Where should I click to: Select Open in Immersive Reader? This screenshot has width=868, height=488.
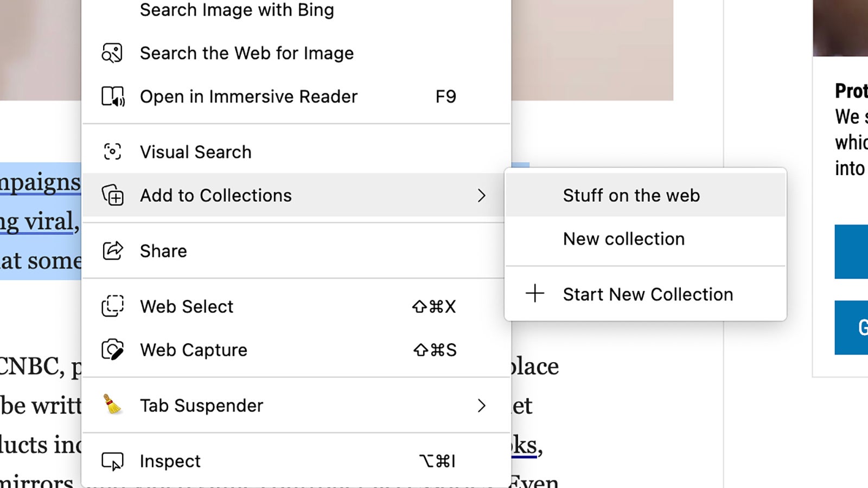click(x=249, y=97)
